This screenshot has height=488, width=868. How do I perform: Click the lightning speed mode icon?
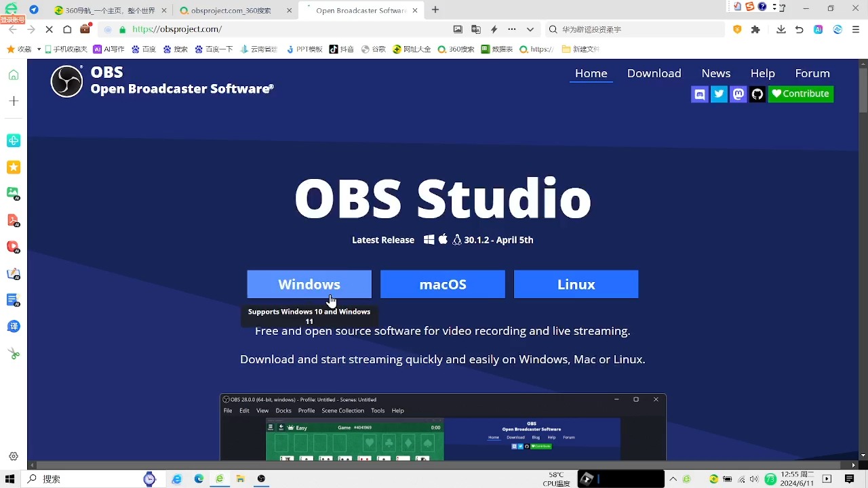coord(494,29)
